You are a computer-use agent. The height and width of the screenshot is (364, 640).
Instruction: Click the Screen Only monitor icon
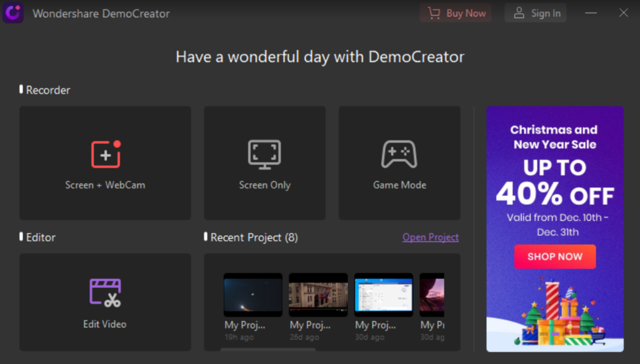pyautogui.click(x=264, y=154)
